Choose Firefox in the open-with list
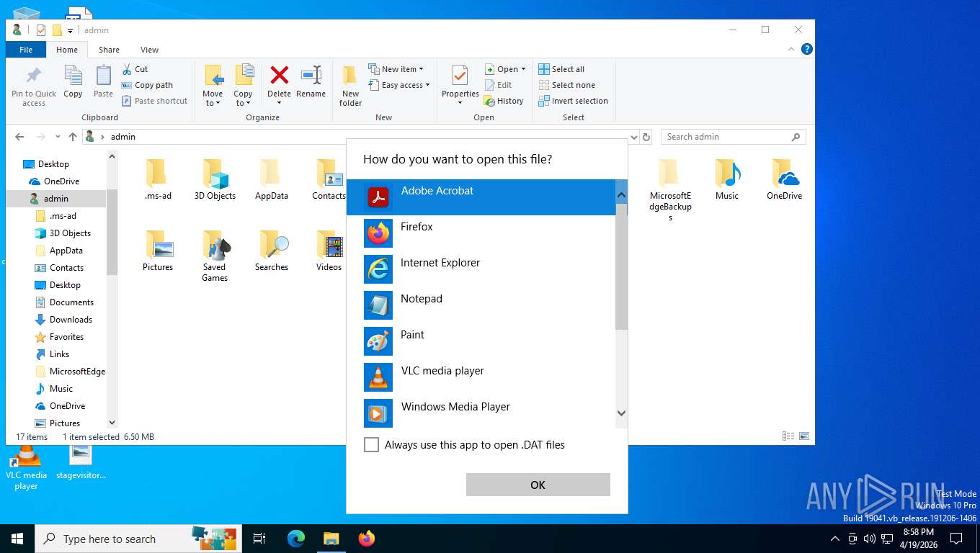The image size is (980, 553). click(x=481, y=233)
